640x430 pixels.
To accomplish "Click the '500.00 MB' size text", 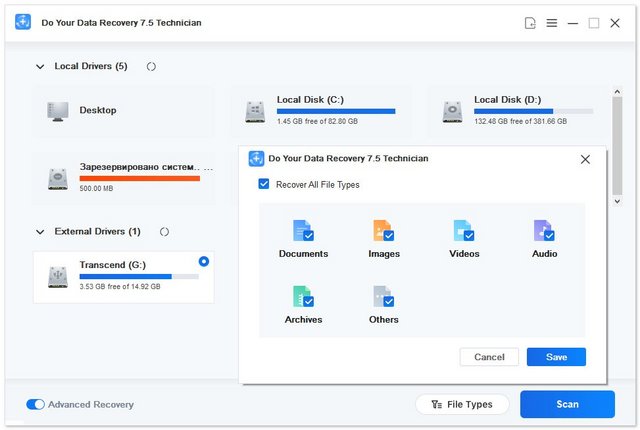I will tap(96, 188).
